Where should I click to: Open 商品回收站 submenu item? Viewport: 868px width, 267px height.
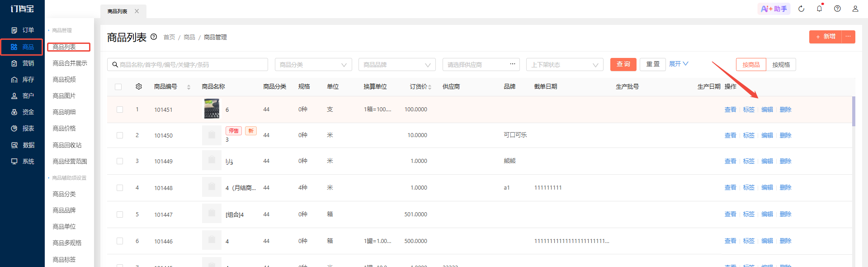[x=67, y=145]
